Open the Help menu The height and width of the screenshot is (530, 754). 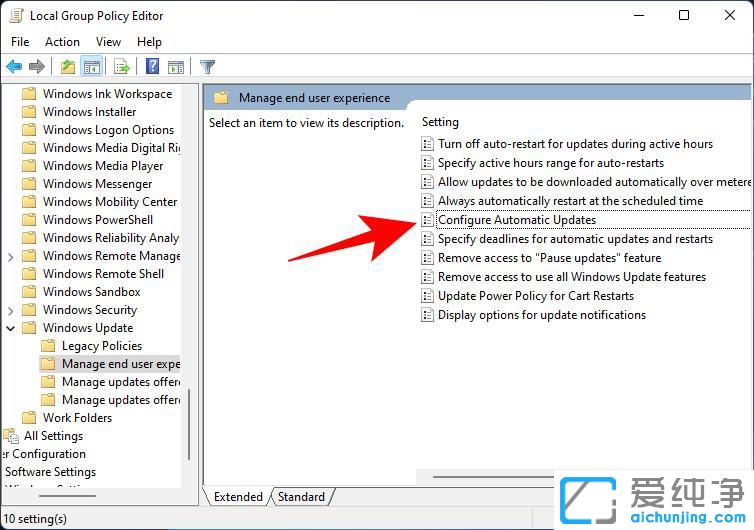[x=149, y=42]
